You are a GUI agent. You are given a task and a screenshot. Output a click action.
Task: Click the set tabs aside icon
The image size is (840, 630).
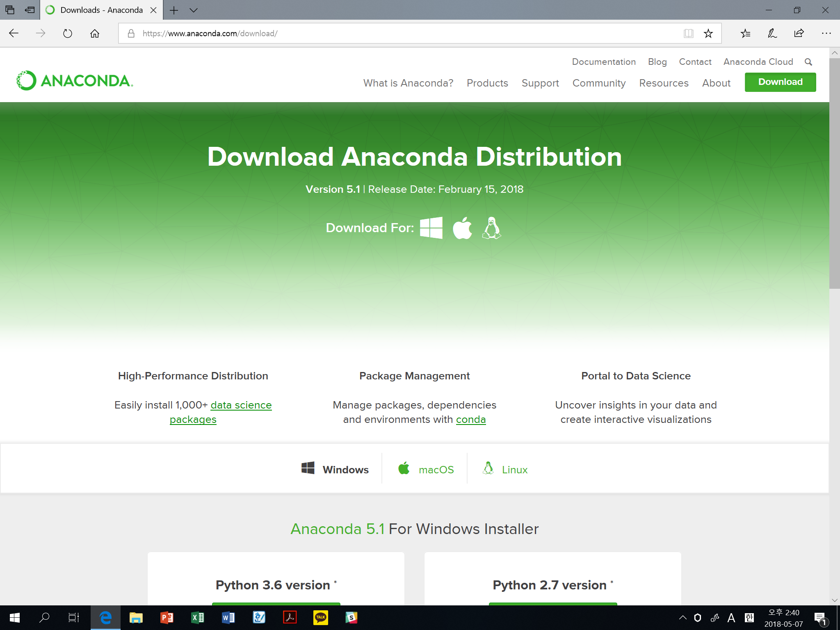pos(30,10)
